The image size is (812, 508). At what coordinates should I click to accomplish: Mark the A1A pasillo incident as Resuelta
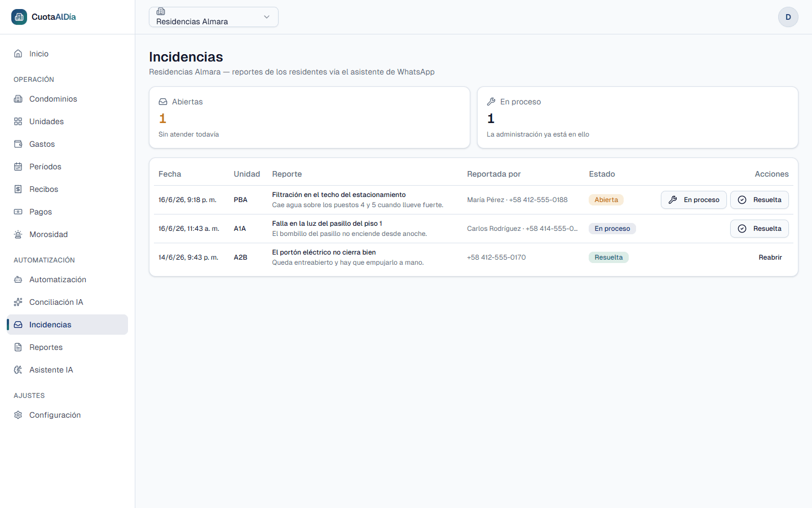[760, 229]
